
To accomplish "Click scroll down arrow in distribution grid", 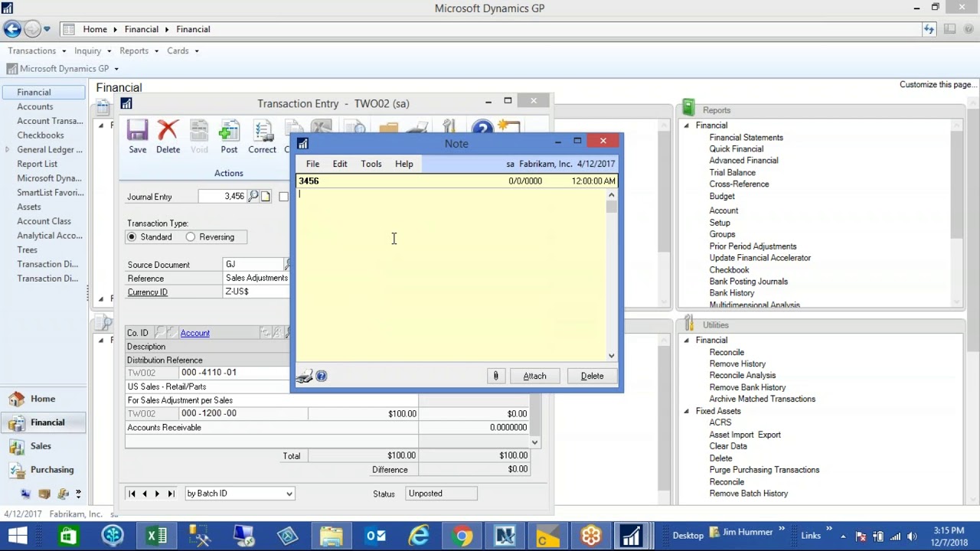I will (534, 442).
